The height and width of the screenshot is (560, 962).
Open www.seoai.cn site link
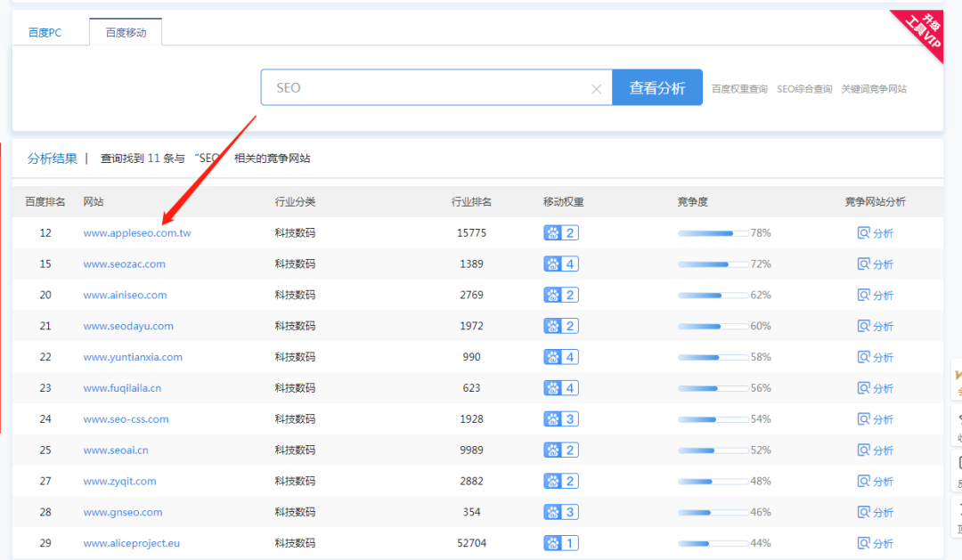[115, 450]
